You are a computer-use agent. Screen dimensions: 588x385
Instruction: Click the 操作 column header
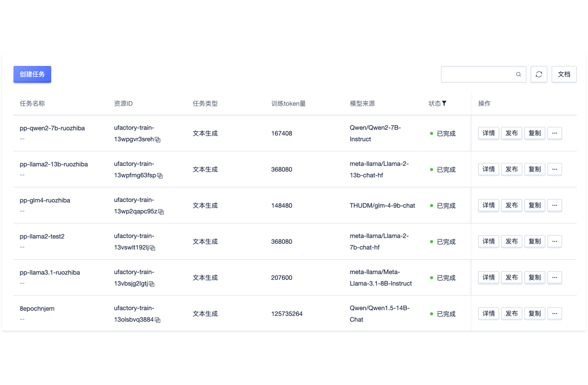click(484, 103)
